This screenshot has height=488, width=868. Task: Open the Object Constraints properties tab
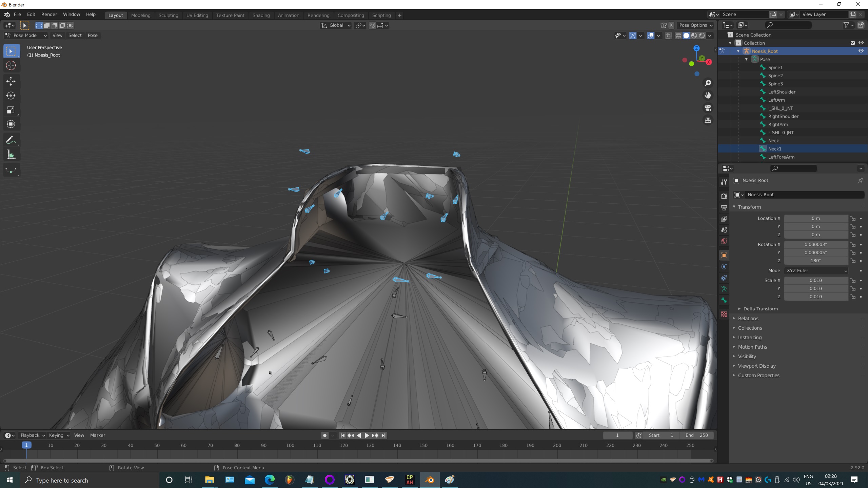pyautogui.click(x=724, y=278)
